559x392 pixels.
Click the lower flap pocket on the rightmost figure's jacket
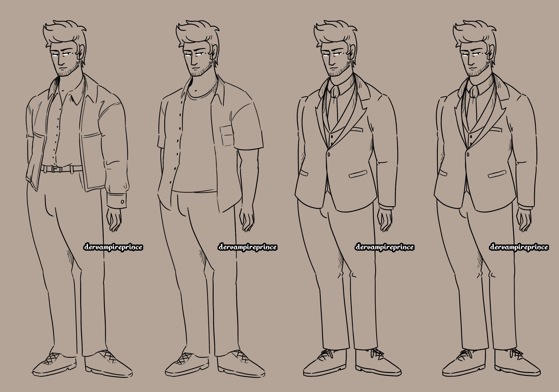[x=497, y=174]
